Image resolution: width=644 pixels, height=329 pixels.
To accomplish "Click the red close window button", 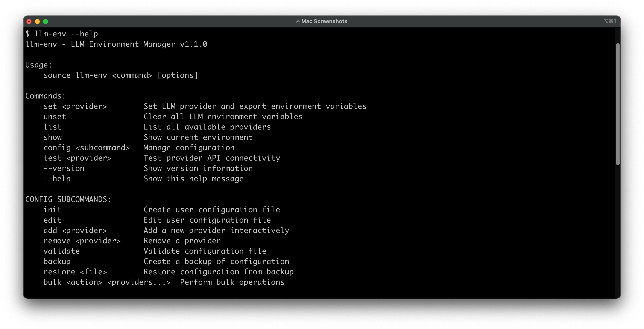I will point(29,22).
